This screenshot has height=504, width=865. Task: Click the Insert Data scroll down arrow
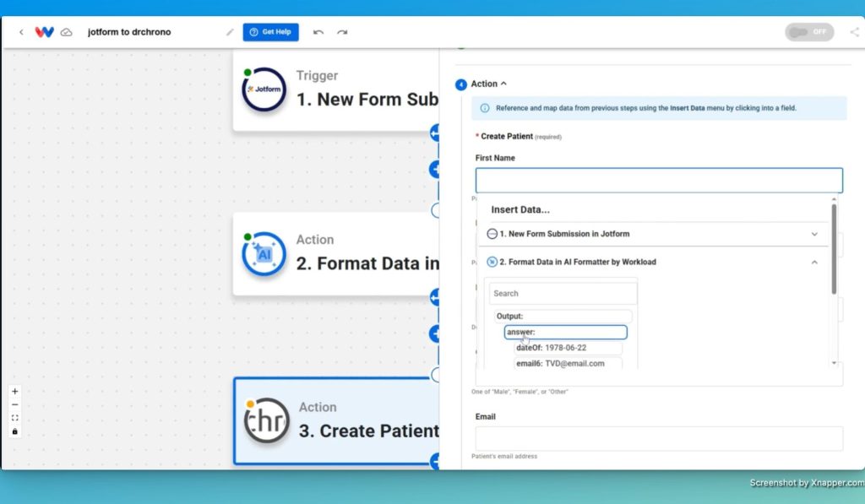pos(834,363)
